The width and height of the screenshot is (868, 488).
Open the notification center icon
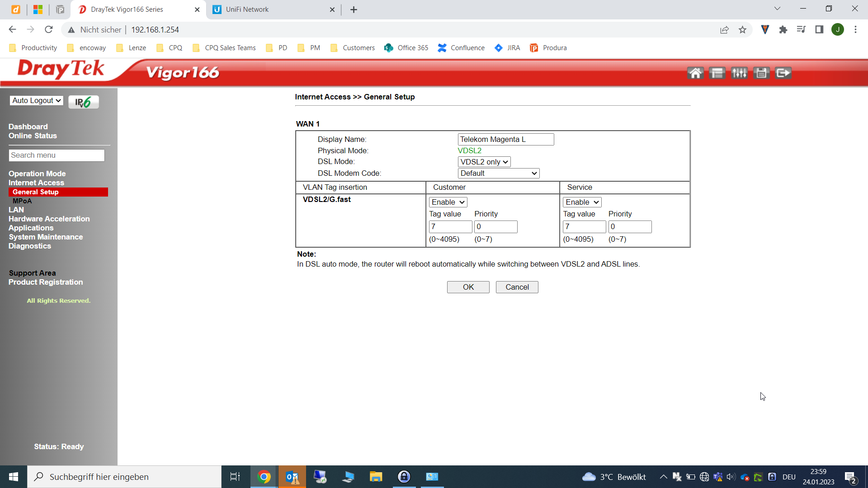850,477
